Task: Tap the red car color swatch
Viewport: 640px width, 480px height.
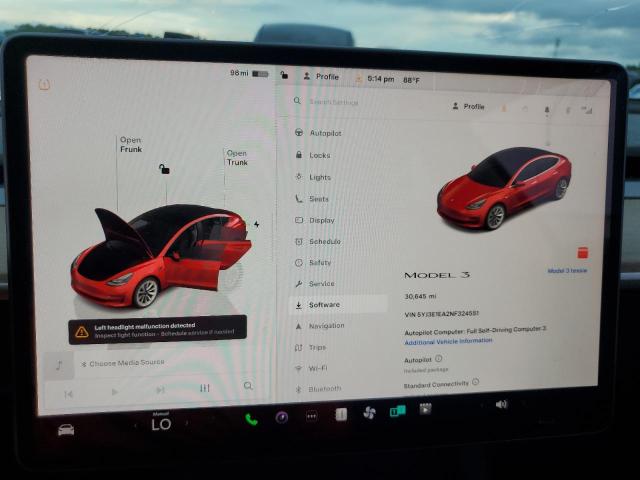Action: [583, 253]
